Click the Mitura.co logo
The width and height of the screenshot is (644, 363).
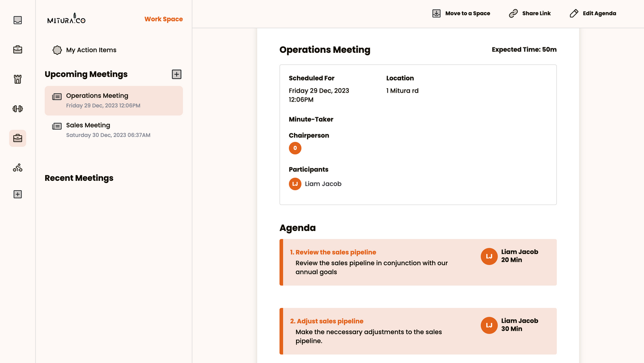[66, 19]
